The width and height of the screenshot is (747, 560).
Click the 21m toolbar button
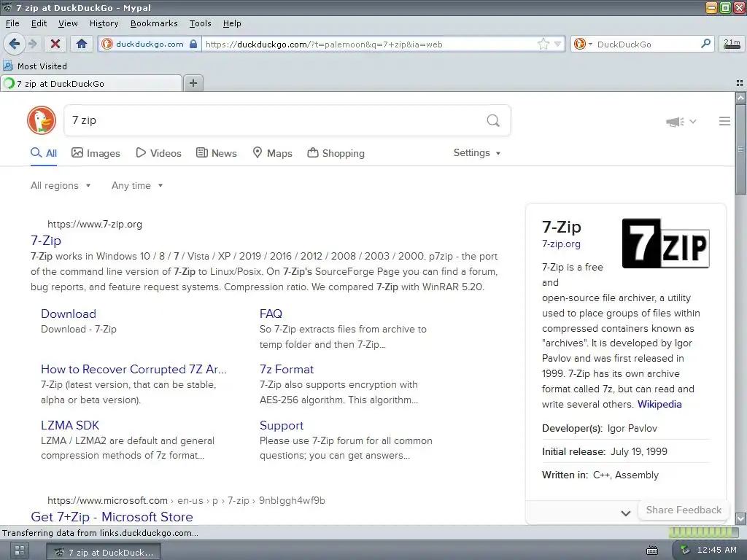[732, 44]
